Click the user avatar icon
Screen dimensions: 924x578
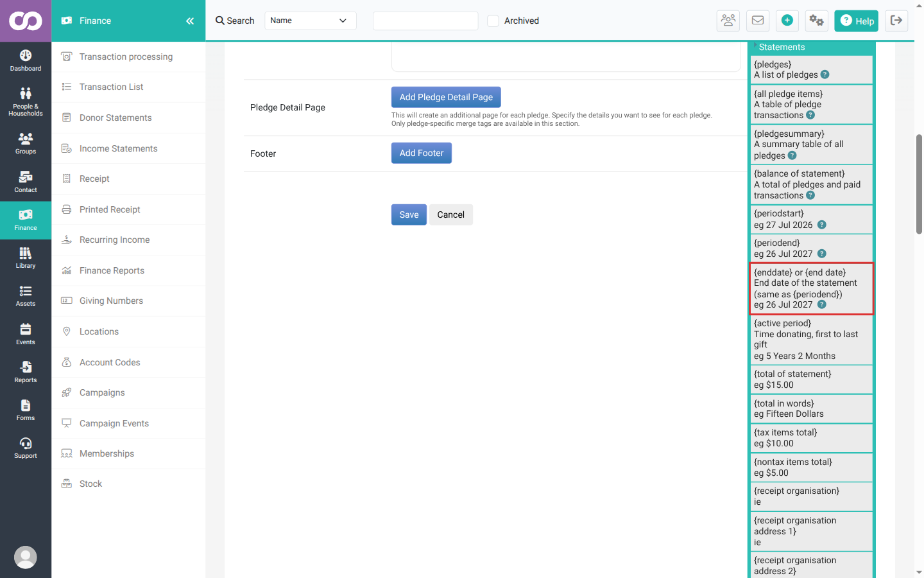[x=26, y=557]
